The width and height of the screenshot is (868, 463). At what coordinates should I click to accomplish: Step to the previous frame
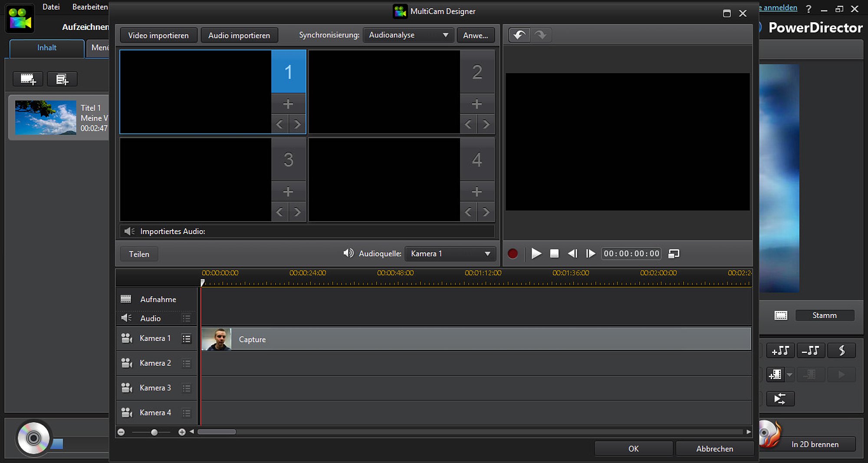[x=572, y=254]
